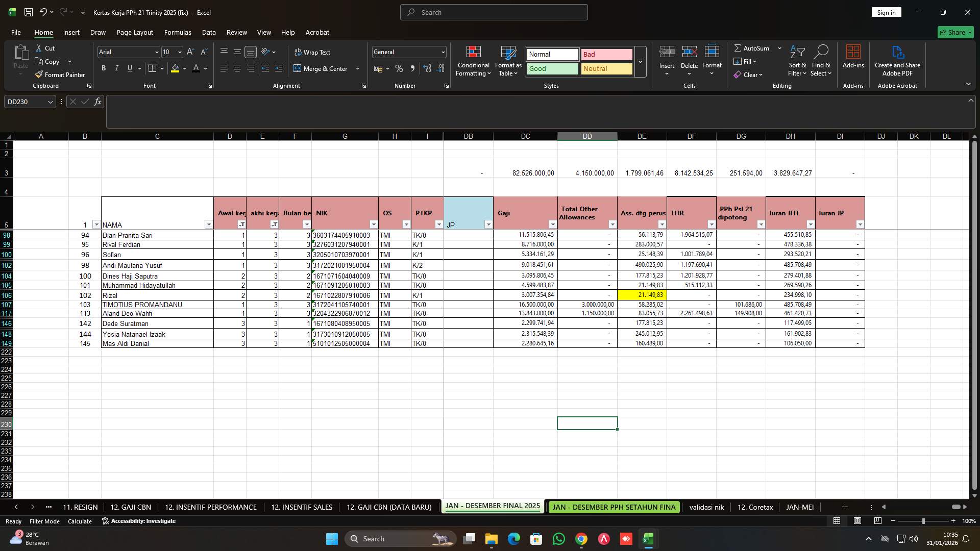Open the '12. Coretax' sheet tab

[754, 507]
